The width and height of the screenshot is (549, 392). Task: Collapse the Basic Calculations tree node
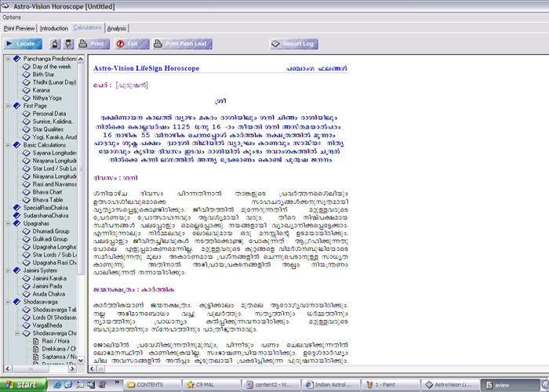click(x=8, y=145)
